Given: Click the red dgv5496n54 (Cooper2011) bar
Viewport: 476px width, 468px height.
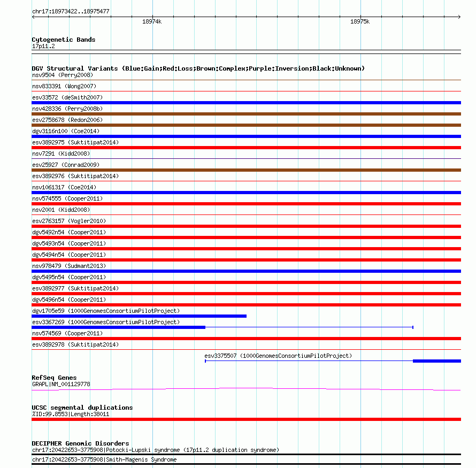Looking at the screenshot, I should point(246,305).
